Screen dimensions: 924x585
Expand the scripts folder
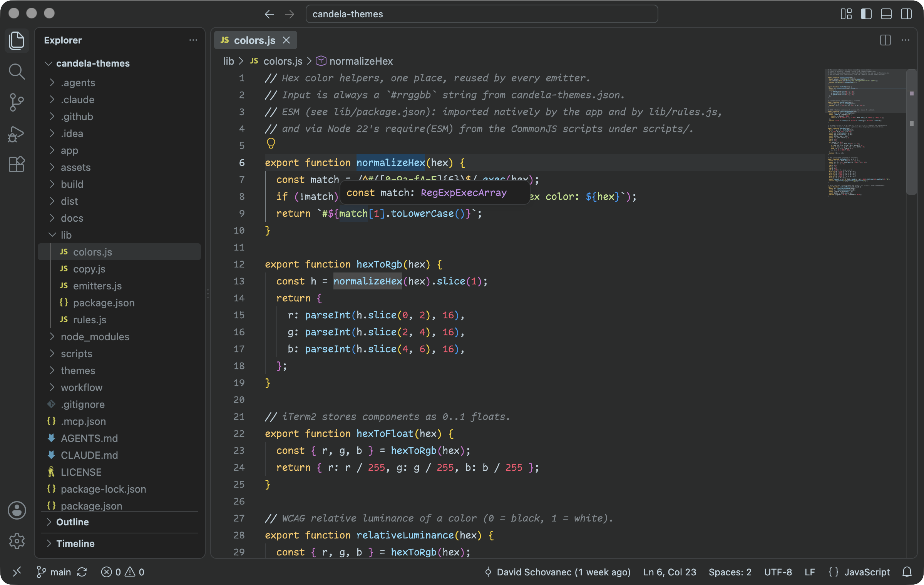(x=119, y=354)
